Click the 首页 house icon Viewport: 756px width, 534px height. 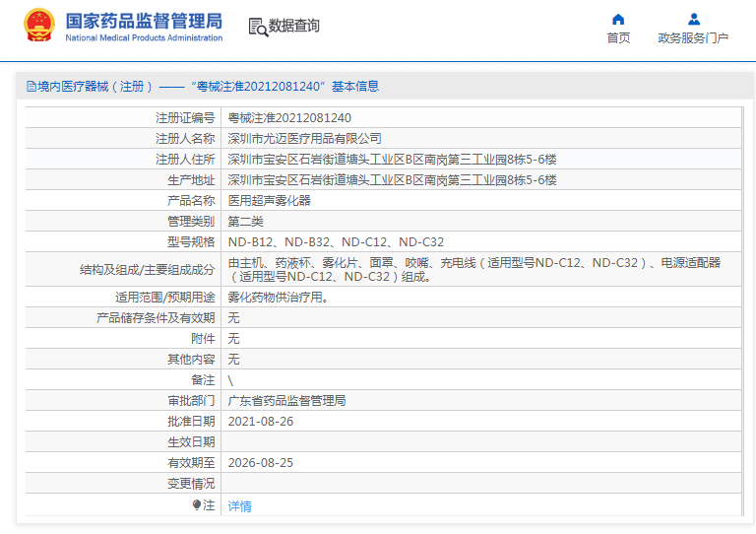click(x=618, y=19)
